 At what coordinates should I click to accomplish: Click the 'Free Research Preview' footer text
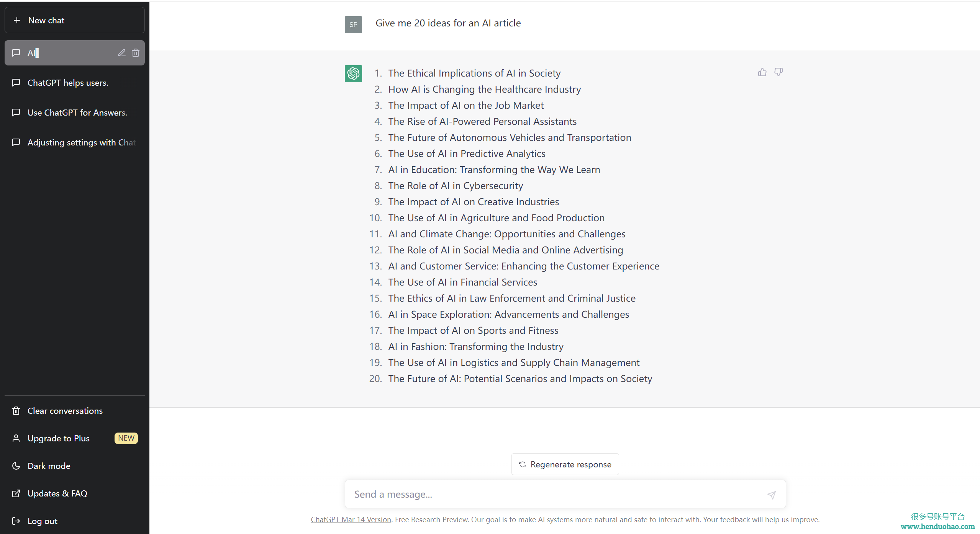(432, 520)
